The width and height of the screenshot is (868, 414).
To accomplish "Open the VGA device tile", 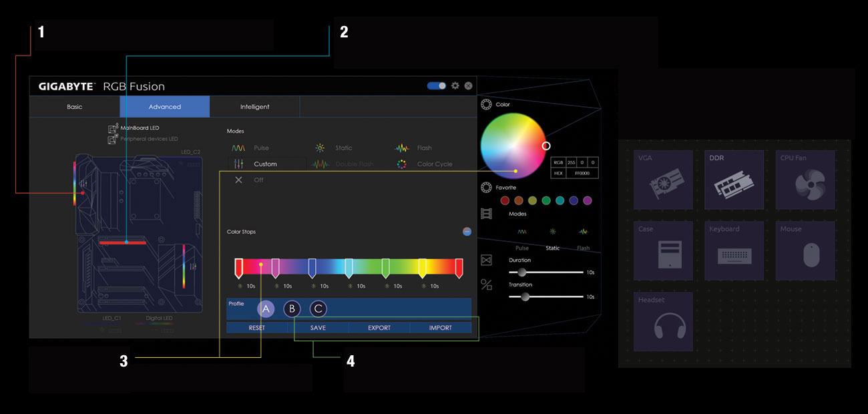I will tap(663, 180).
